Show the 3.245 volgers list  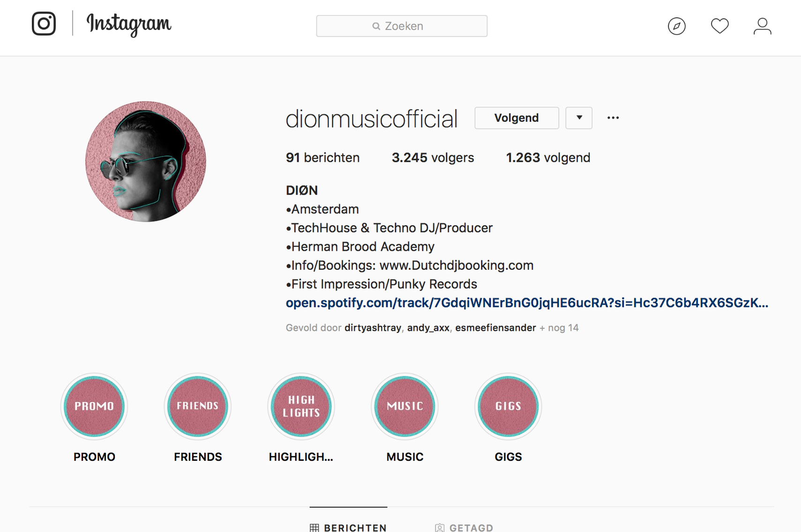[433, 157]
